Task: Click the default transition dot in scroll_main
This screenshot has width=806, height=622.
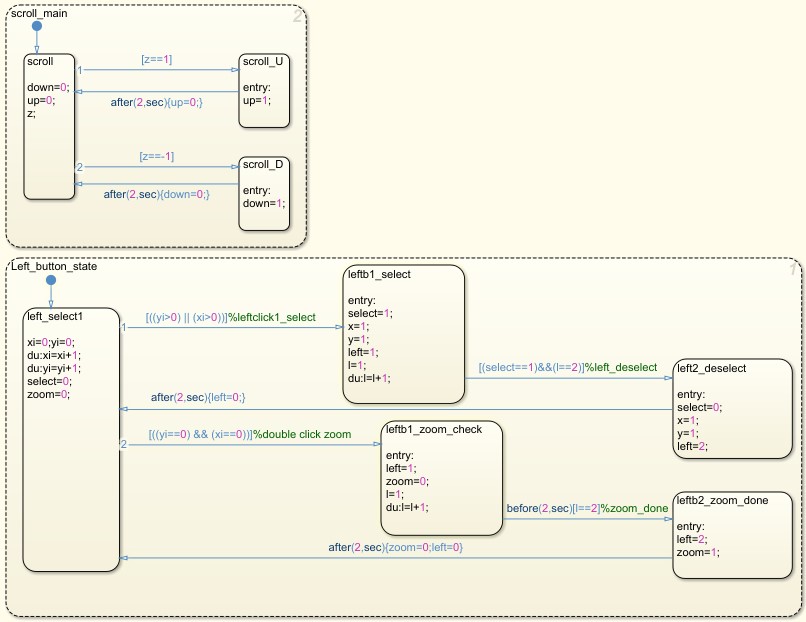Action: click(x=36, y=26)
